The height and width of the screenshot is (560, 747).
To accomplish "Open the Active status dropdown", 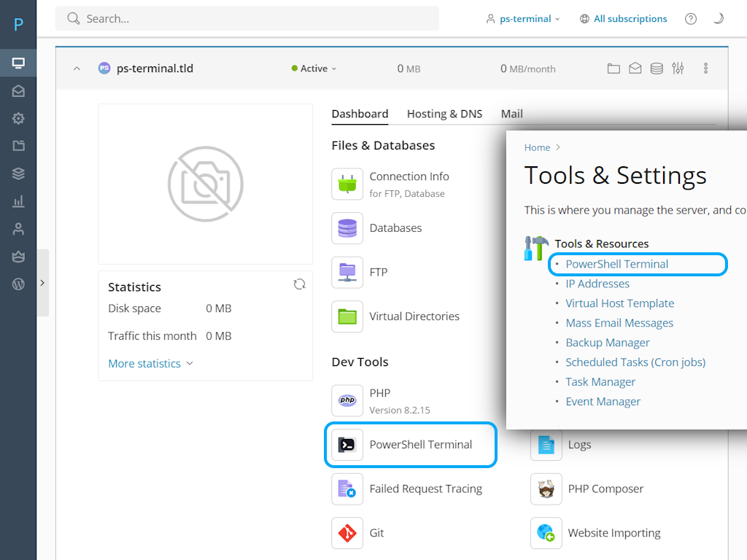I will tap(314, 69).
